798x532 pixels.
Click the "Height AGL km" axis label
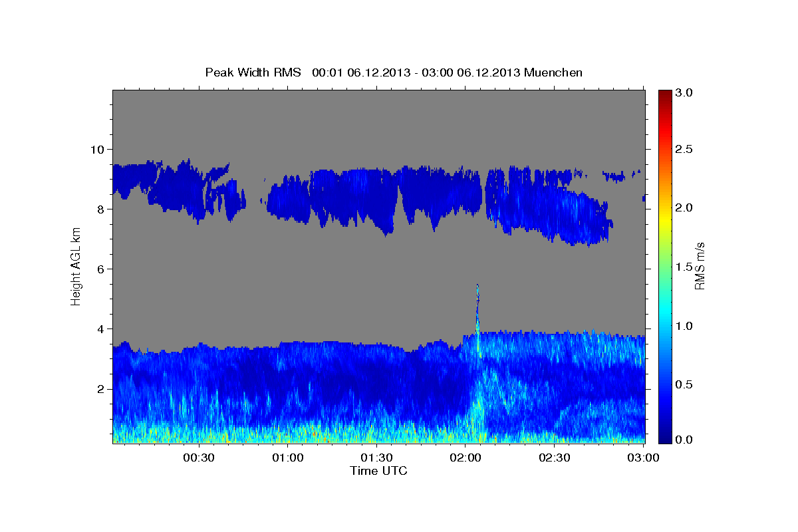(x=76, y=265)
